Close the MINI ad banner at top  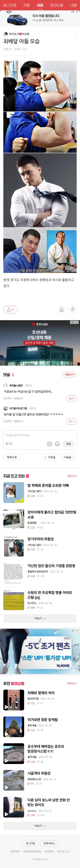[77, 12]
